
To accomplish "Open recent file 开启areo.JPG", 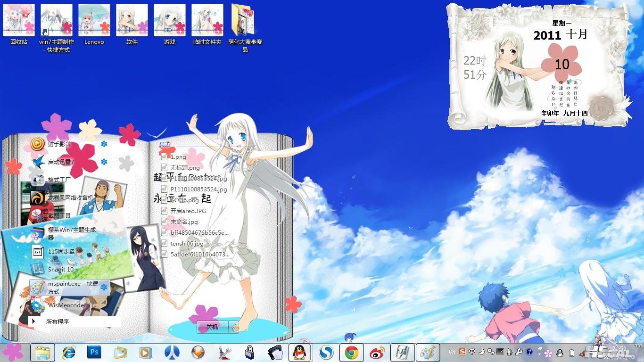I will [x=188, y=211].
